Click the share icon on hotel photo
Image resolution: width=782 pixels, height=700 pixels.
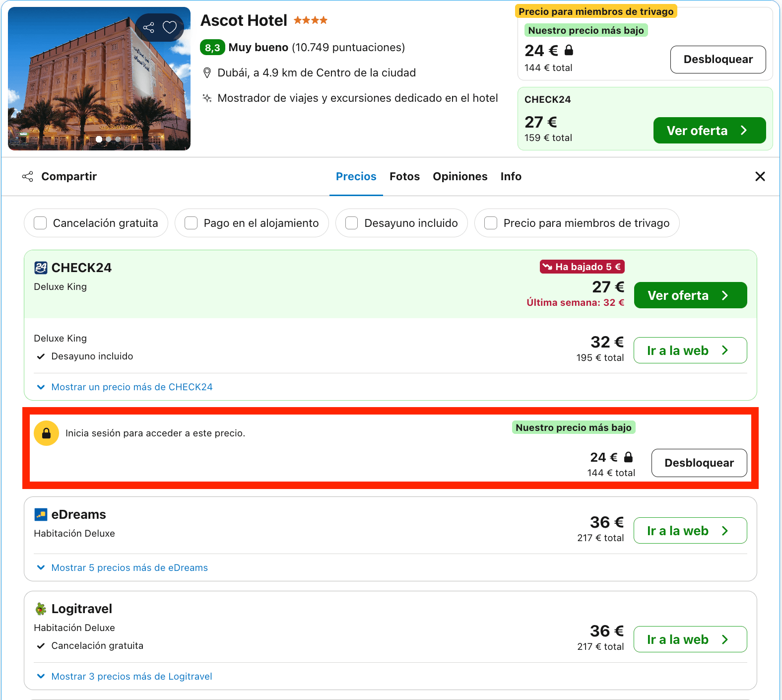click(148, 27)
